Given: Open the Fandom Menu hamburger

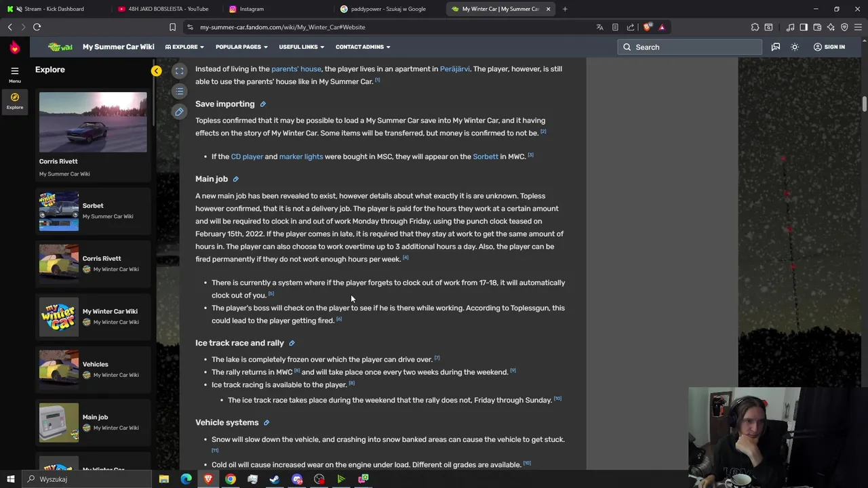Looking at the screenshot, I should pyautogui.click(x=14, y=74).
